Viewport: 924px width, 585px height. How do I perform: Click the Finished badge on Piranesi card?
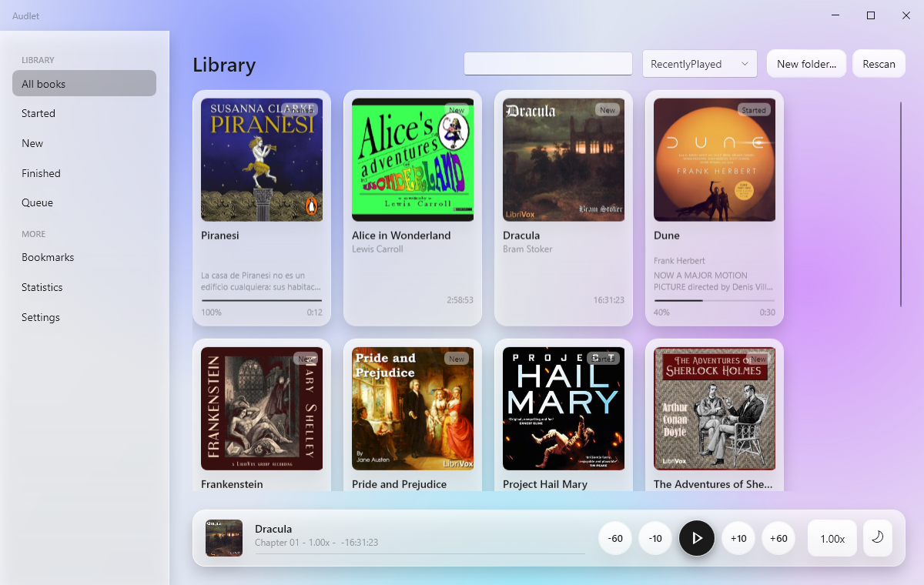coord(300,110)
